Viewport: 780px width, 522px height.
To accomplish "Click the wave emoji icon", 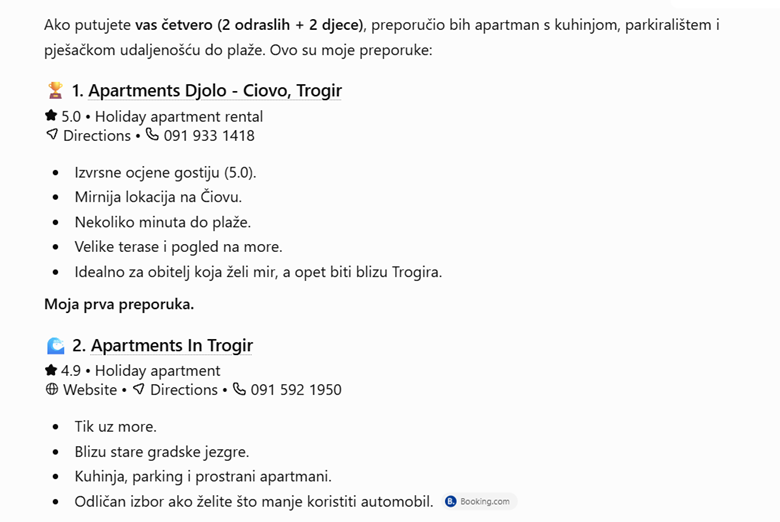I will coord(55,345).
